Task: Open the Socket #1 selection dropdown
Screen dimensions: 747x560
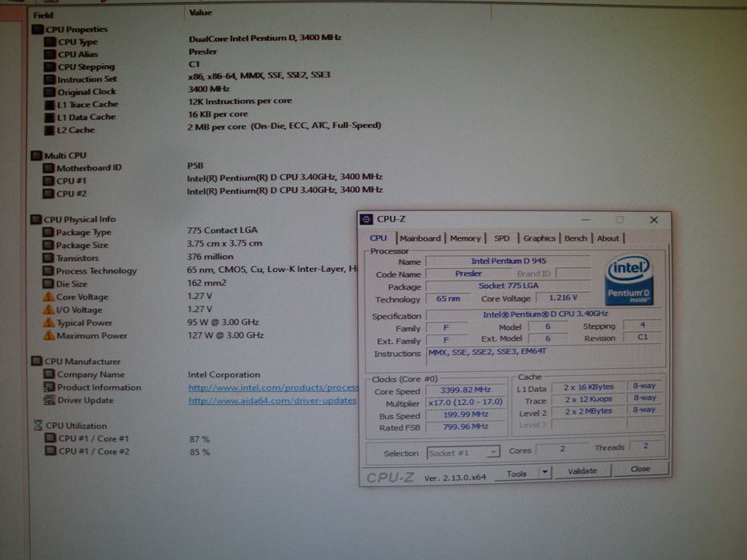Action: click(463, 452)
